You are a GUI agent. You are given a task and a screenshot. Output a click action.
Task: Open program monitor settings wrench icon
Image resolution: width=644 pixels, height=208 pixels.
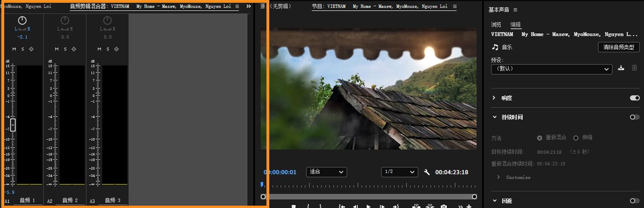point(427,172)
